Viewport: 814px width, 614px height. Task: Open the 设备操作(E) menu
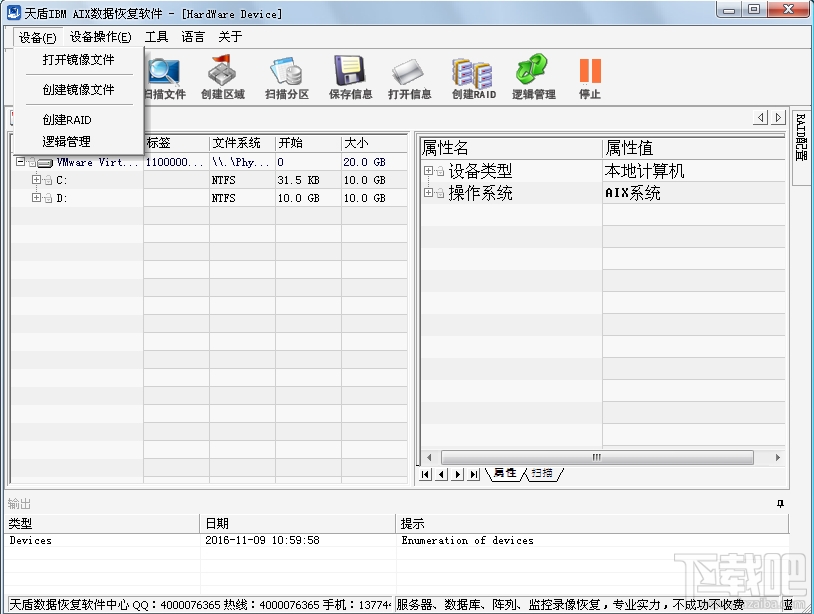pyautogui.click(x=100, y=37)
